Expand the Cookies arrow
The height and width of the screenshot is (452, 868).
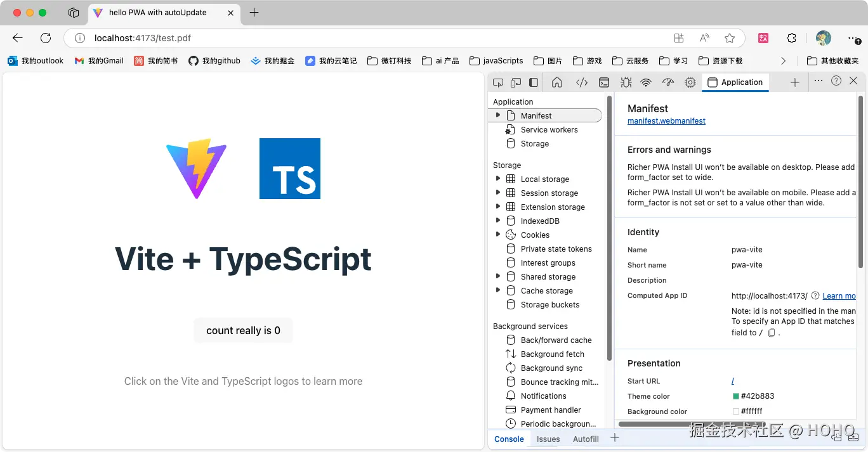(498, 235)
